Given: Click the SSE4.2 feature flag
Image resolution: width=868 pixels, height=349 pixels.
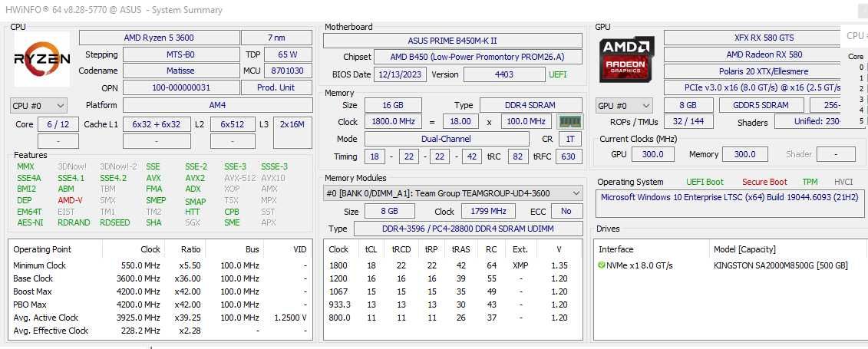Looking at the screenshot, I should coord(114,178).
